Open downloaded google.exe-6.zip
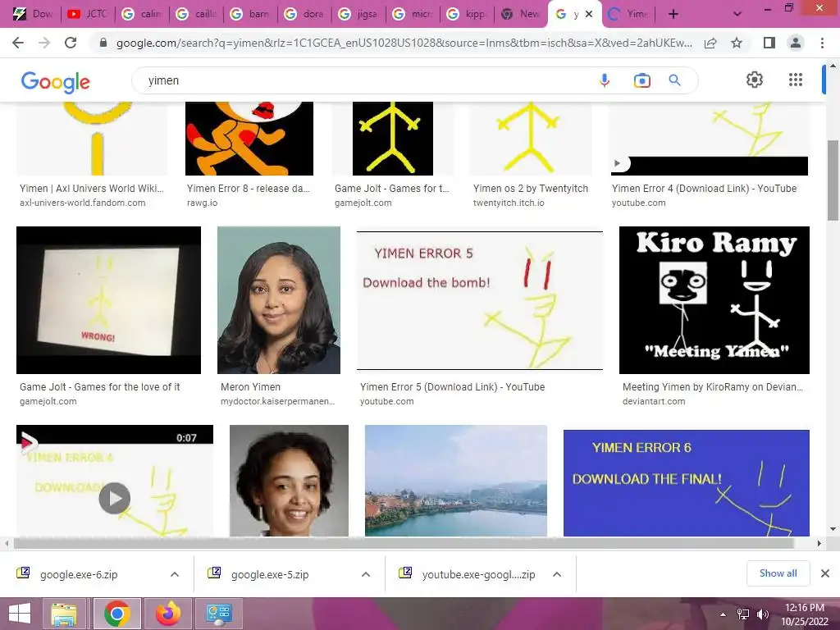The image size is (840, 630). (80, 574)
